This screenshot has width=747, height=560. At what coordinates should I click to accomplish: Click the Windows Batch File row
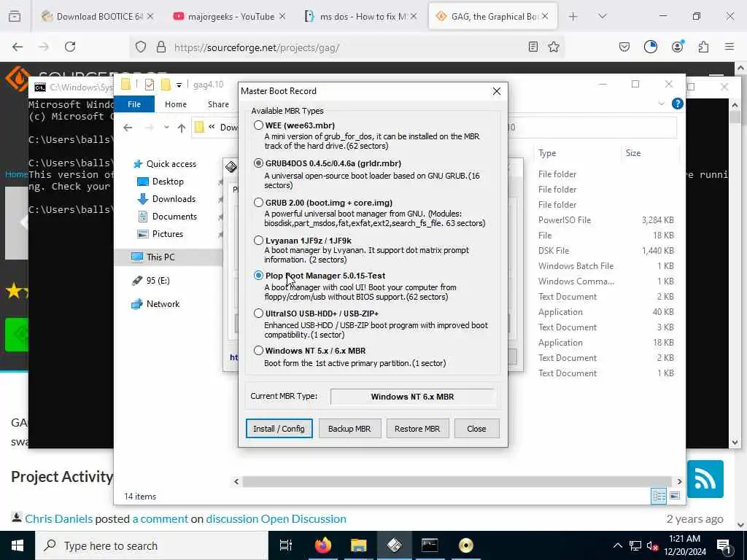606,265
